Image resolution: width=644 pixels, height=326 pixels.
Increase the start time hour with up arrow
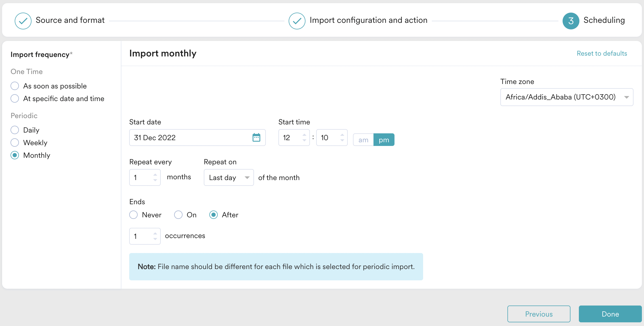pyautogui.click(x=304, y=135)
